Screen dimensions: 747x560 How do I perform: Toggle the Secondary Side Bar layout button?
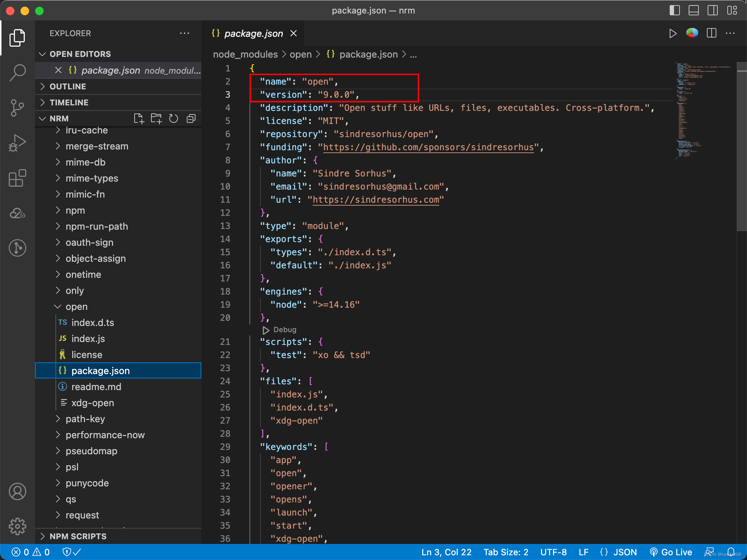[713, 10]
